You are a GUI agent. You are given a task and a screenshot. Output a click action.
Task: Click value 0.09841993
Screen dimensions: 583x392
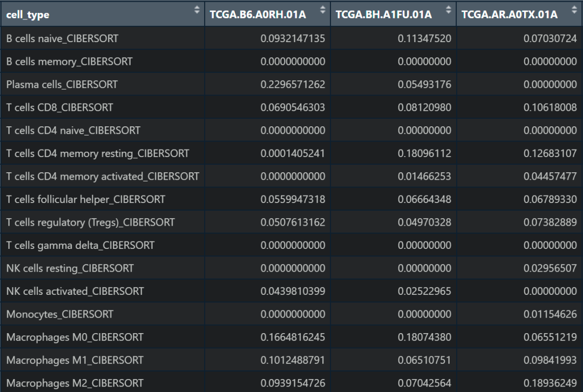(x=550, y=360)
